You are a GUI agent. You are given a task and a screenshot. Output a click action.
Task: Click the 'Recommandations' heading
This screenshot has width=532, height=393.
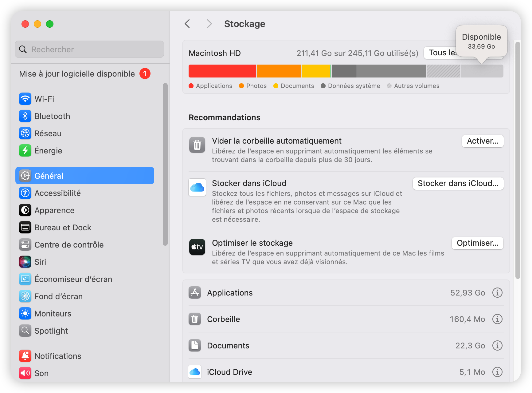point(225,117)
